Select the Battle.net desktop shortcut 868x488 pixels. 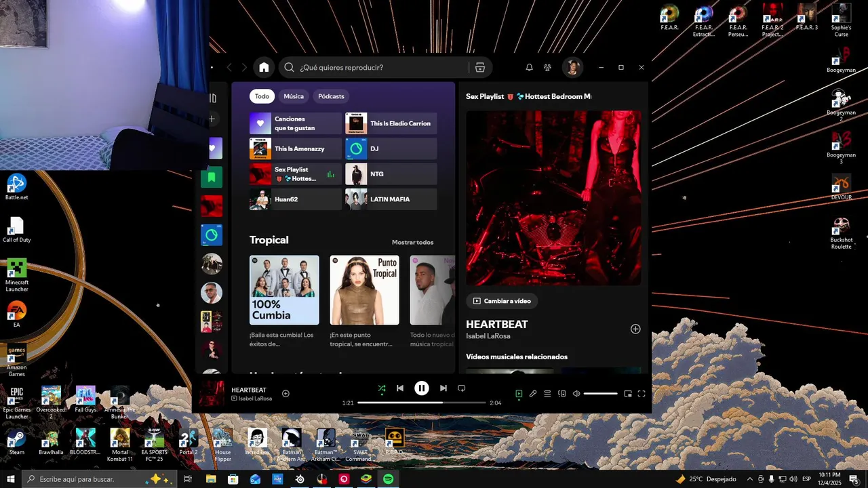click(x=16, y=187)
